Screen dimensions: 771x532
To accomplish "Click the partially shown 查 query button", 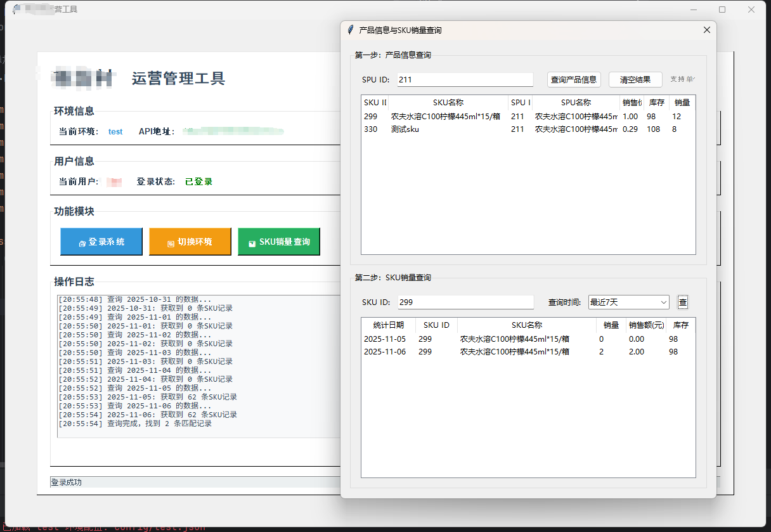I will (x=682, y=302).
